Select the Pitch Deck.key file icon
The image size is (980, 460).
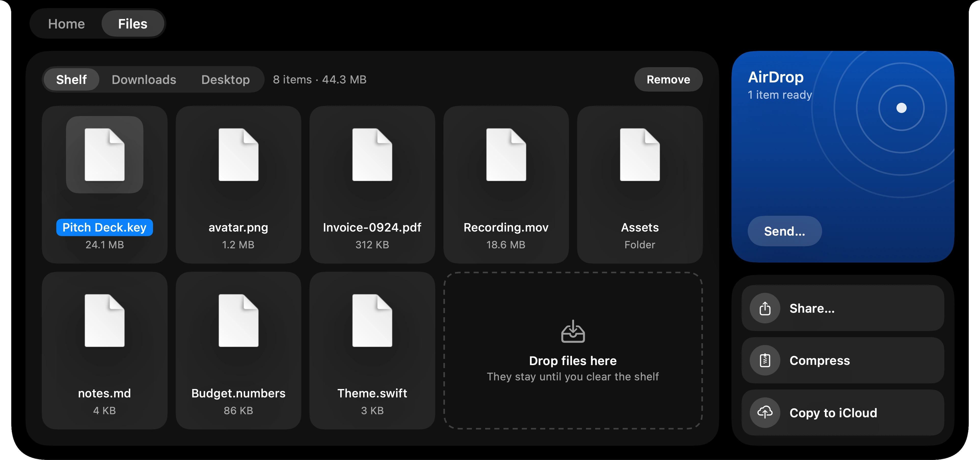tap(105, 155)
